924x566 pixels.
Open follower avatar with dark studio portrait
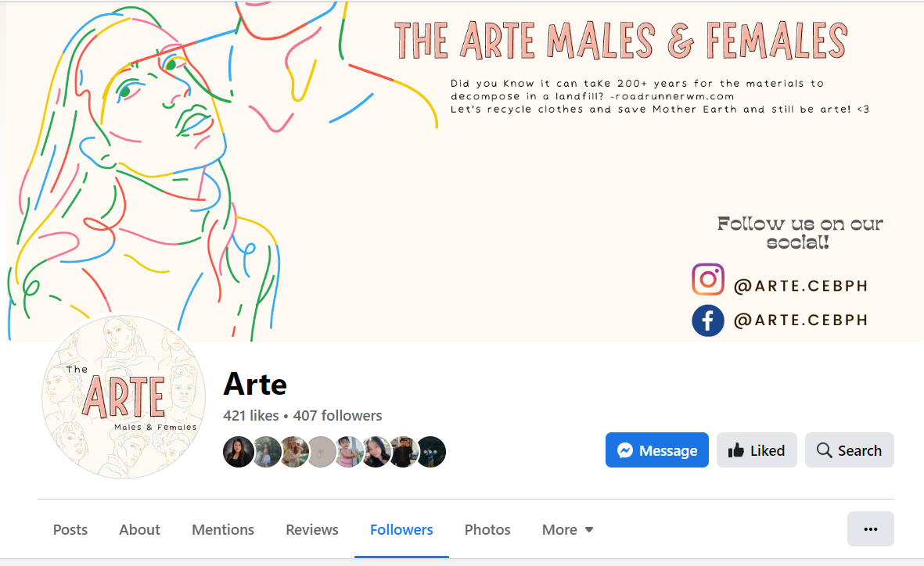pyautogui.click(x=239, y=452)
